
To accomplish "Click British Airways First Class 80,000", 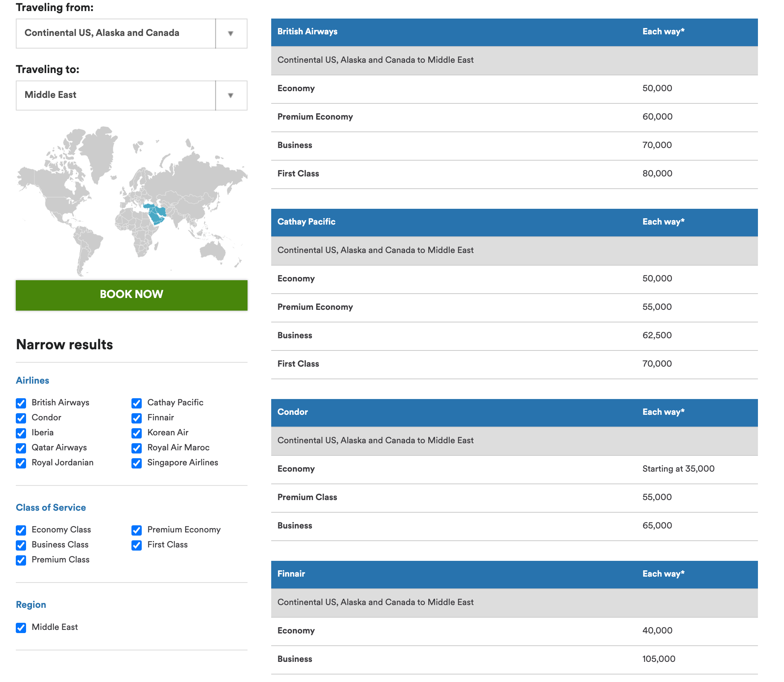I will [657, 174].
